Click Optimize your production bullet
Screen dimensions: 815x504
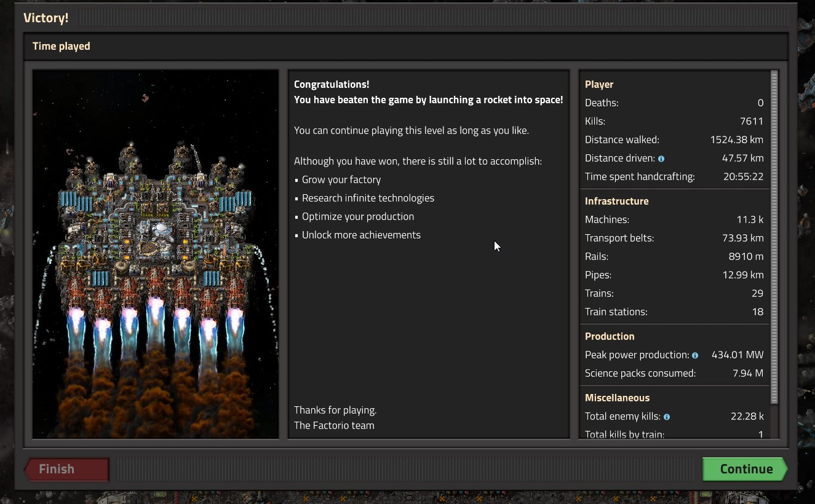pos(358,216)
